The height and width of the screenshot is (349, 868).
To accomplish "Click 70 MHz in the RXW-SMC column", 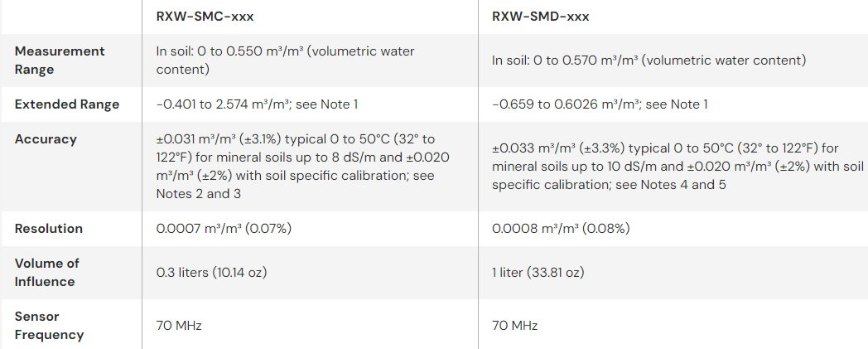I will (x=179, y=326).
